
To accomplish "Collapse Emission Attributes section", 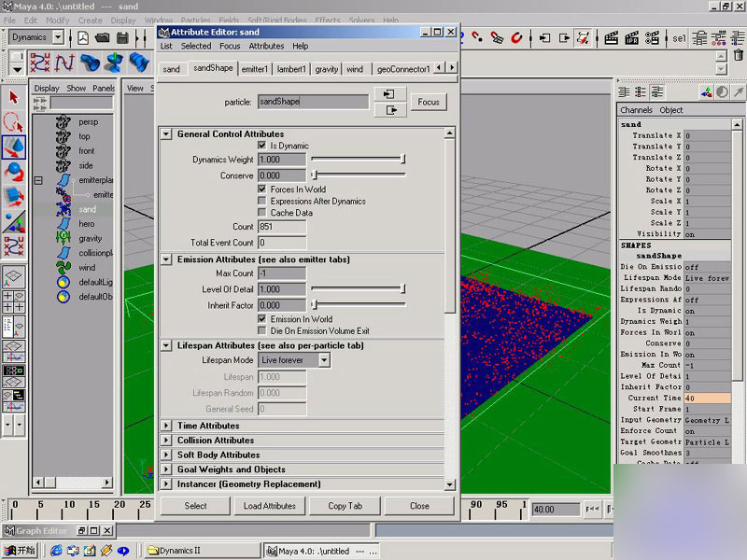I will (x=166, y=259).
